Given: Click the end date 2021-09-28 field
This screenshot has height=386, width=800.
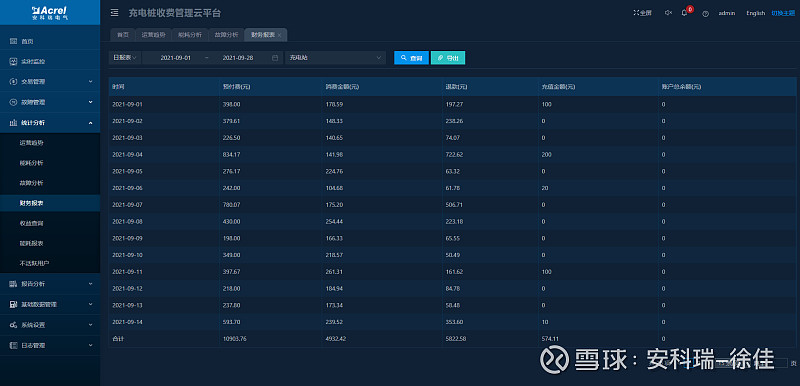Looking at the screenshot, I should (238, 58).
